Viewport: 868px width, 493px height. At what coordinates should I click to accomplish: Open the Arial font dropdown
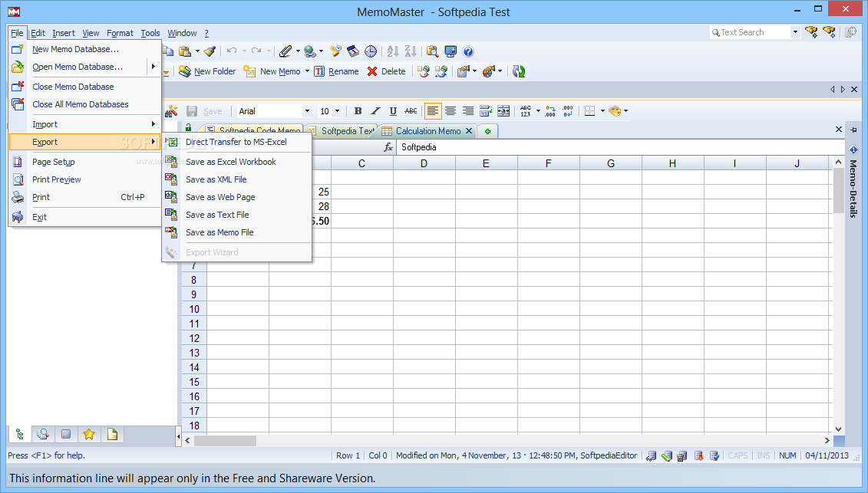coord(307,111)
